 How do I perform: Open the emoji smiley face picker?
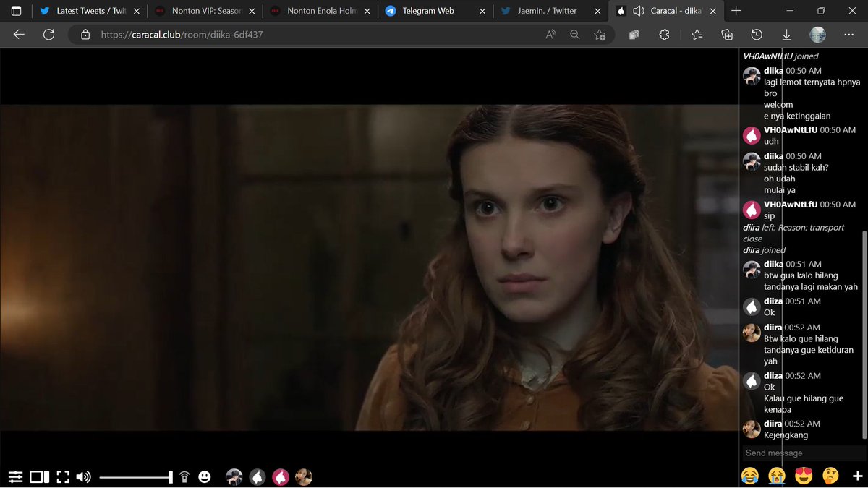[205, 476]
